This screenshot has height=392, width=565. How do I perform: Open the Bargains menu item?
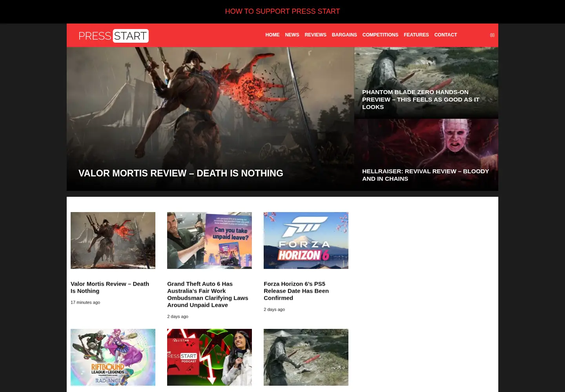click(344, 35)
